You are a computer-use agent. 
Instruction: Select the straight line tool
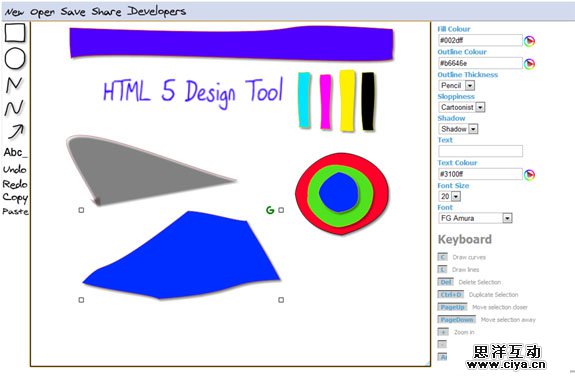point(14,84)
